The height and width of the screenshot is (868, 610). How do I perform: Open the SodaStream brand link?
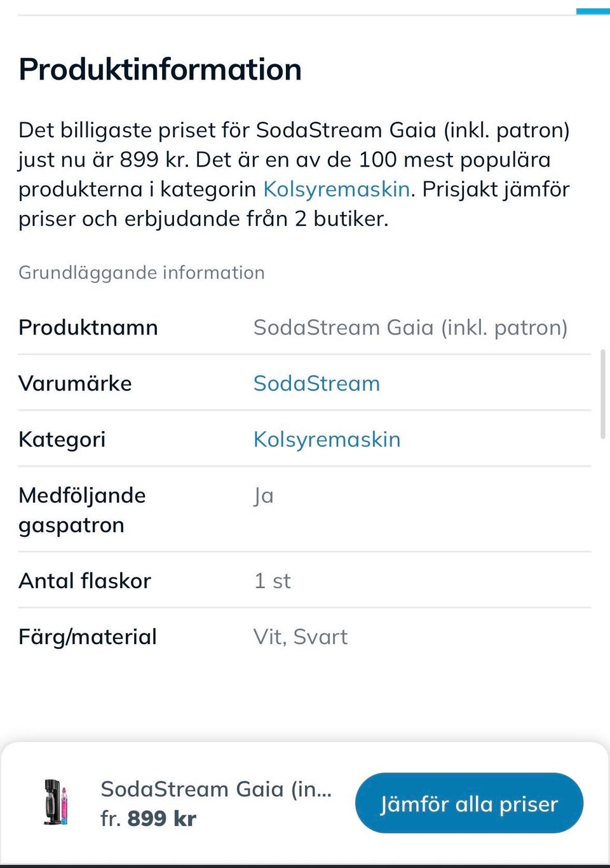pos(316,383)
